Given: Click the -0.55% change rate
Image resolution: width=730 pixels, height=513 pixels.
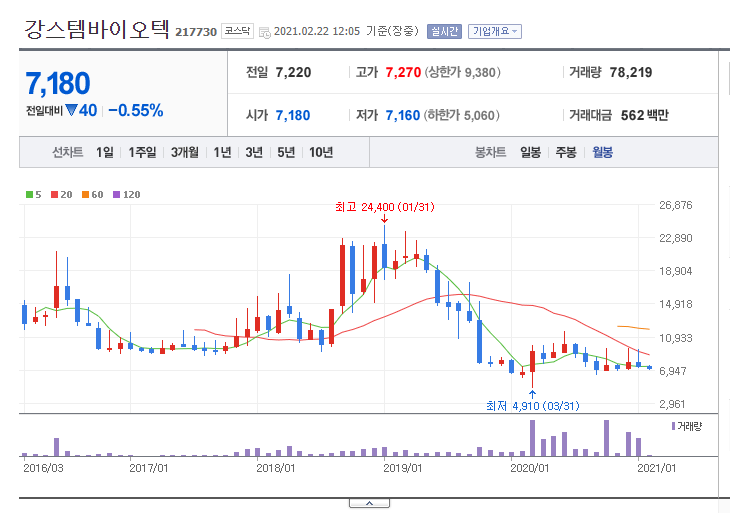Looking at the screenshot, I should [135, 111].
